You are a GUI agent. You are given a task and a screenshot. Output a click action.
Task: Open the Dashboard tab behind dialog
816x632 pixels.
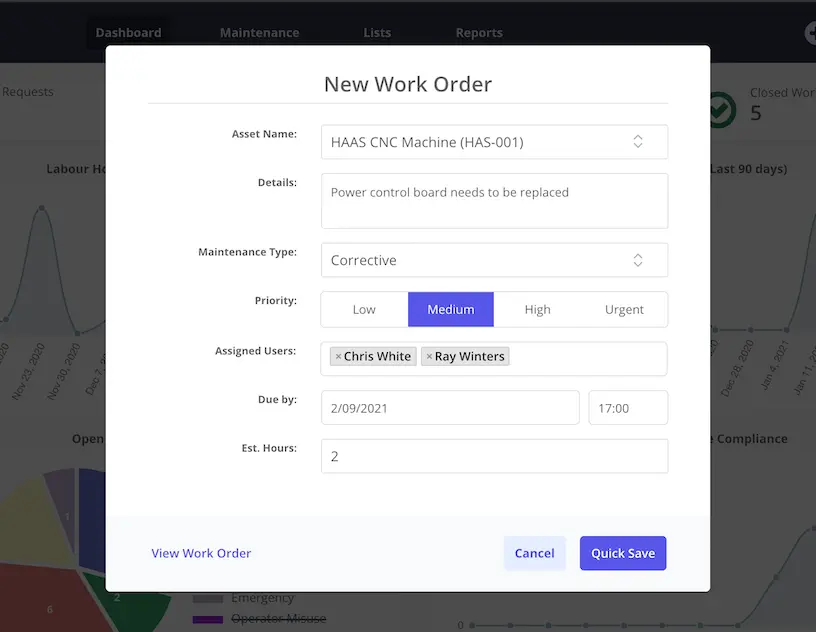coord(128,33)
